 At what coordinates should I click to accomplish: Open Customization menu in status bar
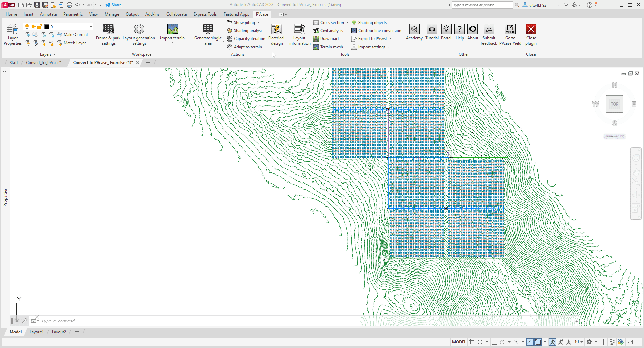638,342
